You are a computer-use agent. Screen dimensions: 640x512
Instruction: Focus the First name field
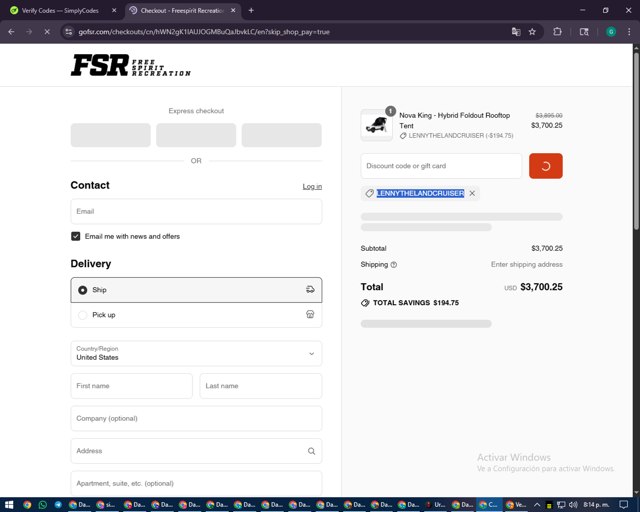131,386
